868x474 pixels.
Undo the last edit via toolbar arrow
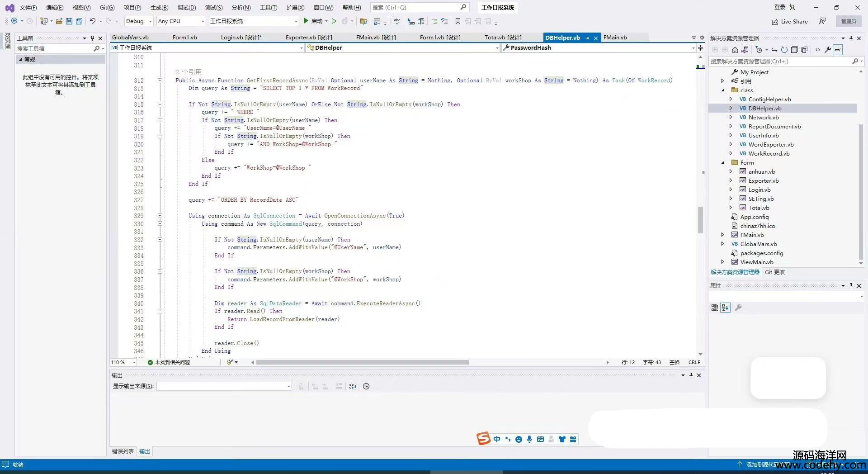pyautogui.click(x=92, y=21)
